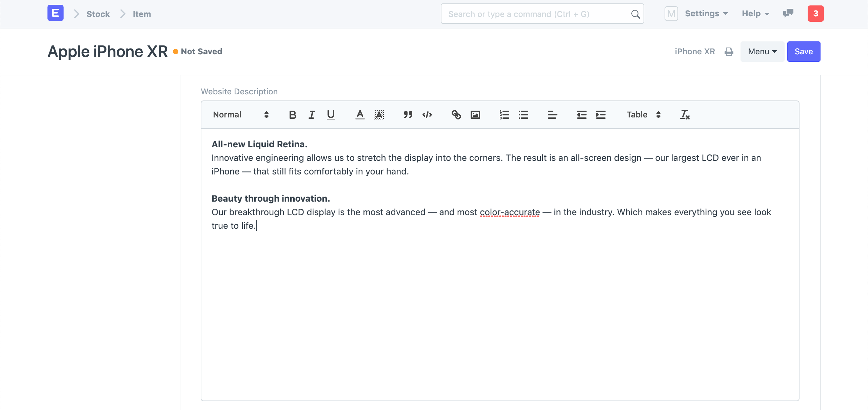Create a numbered ordered list

504,115
